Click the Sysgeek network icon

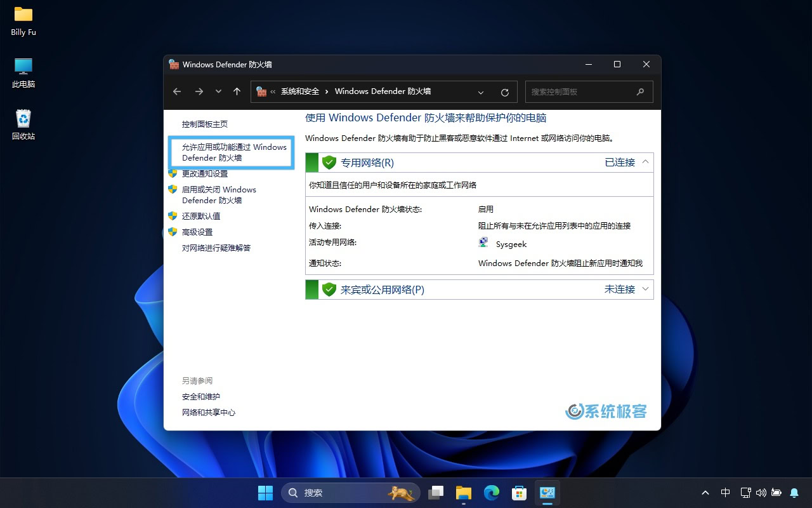coord(483,243)
